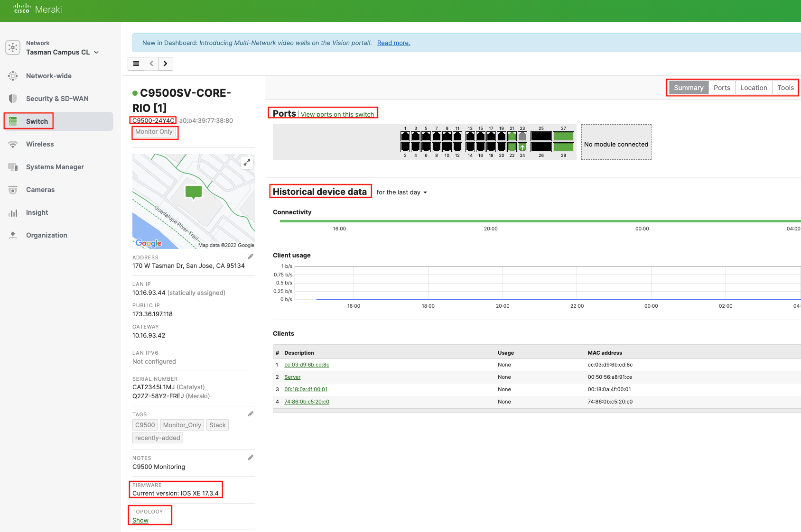This screenshot has height=532, width=801.
Task: Go to previous device arrow
Action: (x=151, y=64)
